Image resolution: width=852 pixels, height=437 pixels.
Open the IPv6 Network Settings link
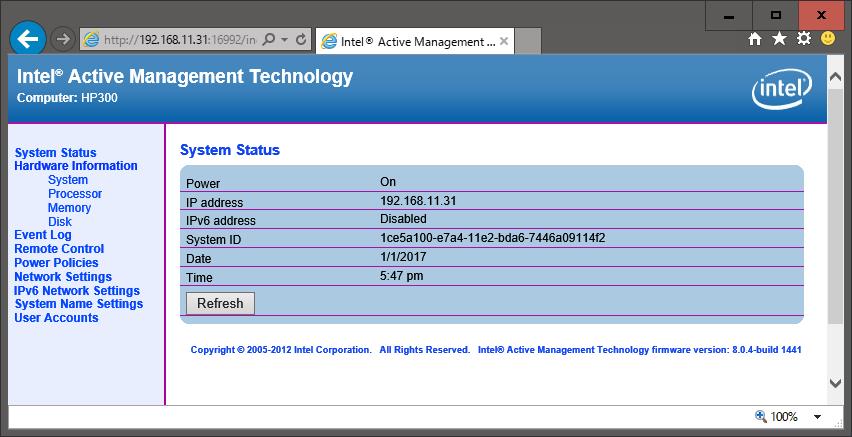[77, 291]
